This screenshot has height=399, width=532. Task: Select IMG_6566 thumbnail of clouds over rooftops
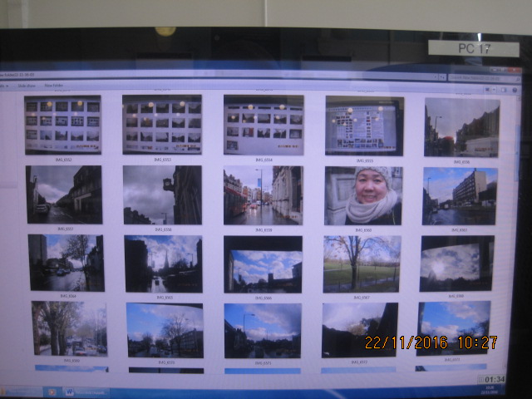point(263,264)
